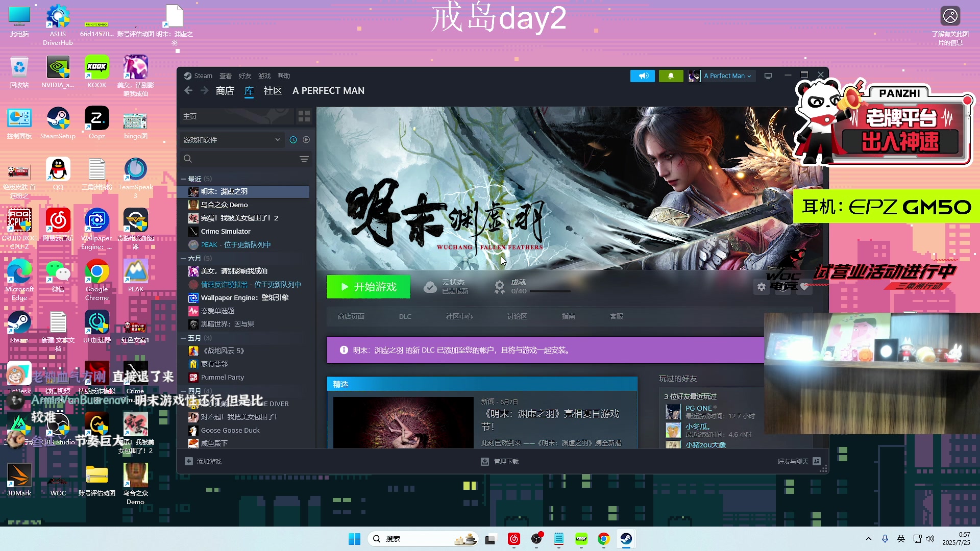Select 乌合之众 Demo in library
Image resolution: width=980 pixels, height=551 pixels.
[x=245, y=205]
